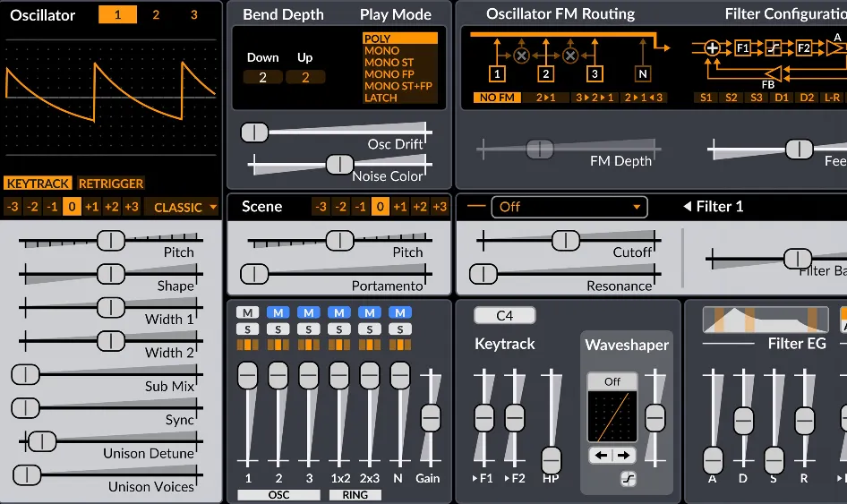Select D1 filter configuration
The image size is (847, 504).
point(782,98)
